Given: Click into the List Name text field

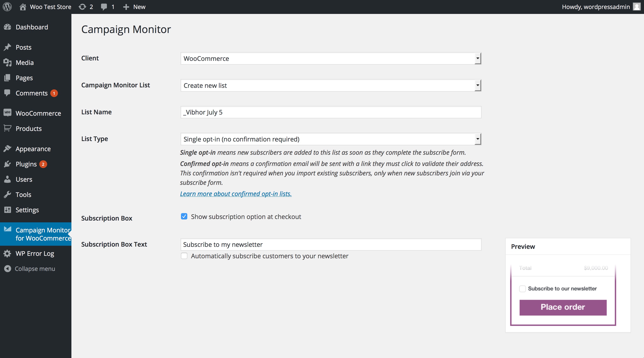Looking at the screenshot, I should [x=331, y=112].
